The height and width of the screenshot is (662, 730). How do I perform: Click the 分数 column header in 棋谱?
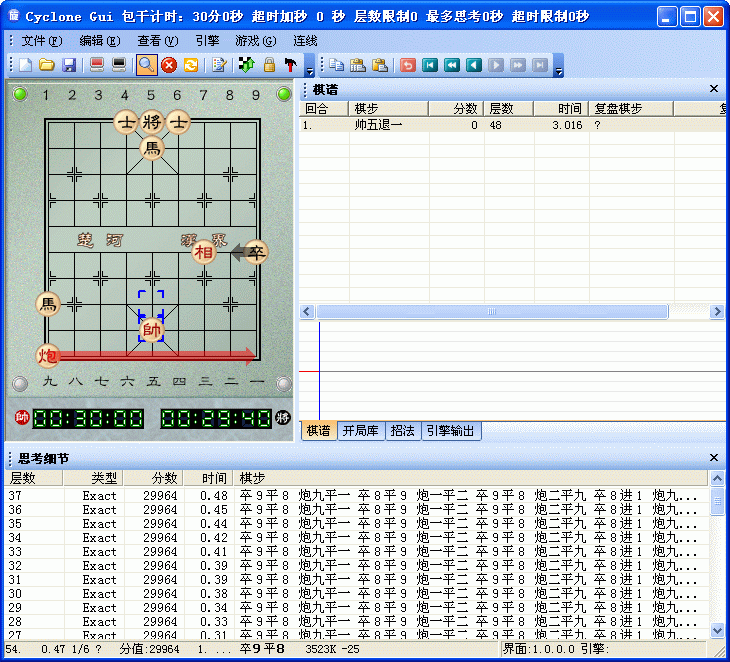pyautogui.click(x=456, y=108)
